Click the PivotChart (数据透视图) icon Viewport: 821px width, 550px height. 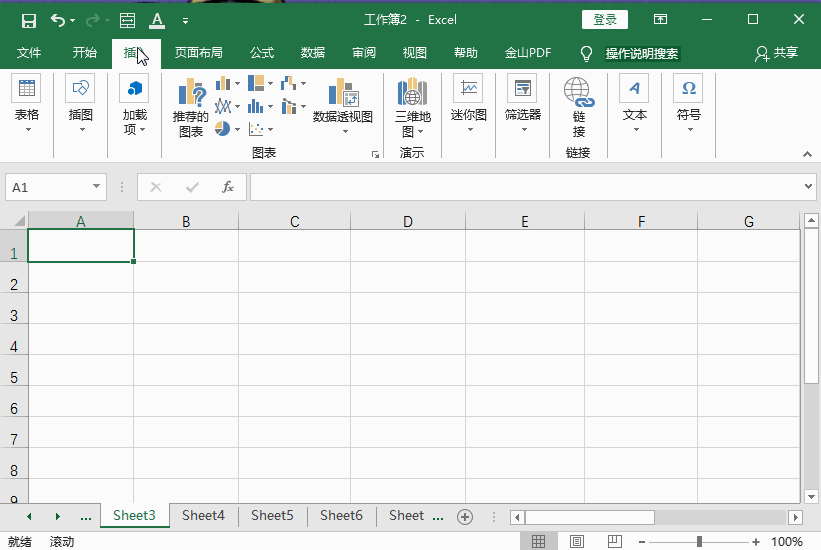pyautogui.click(x=342, y=100)
